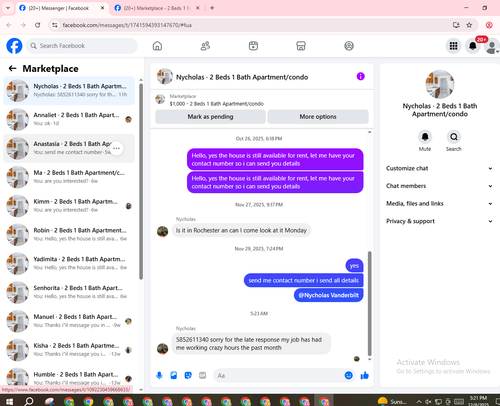Viewport: 500px width, 406px height.
Task: Expand the Chat members section
Action: 439,186
